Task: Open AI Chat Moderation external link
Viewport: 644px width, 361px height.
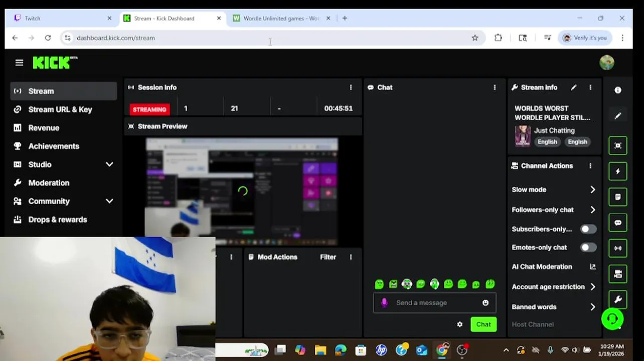Action: pos(593,267)
